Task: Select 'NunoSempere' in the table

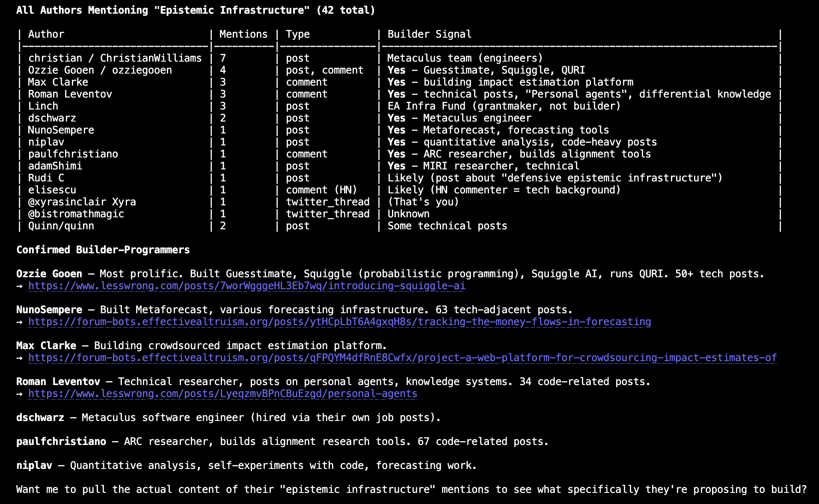Action: [x=61, y=130]
